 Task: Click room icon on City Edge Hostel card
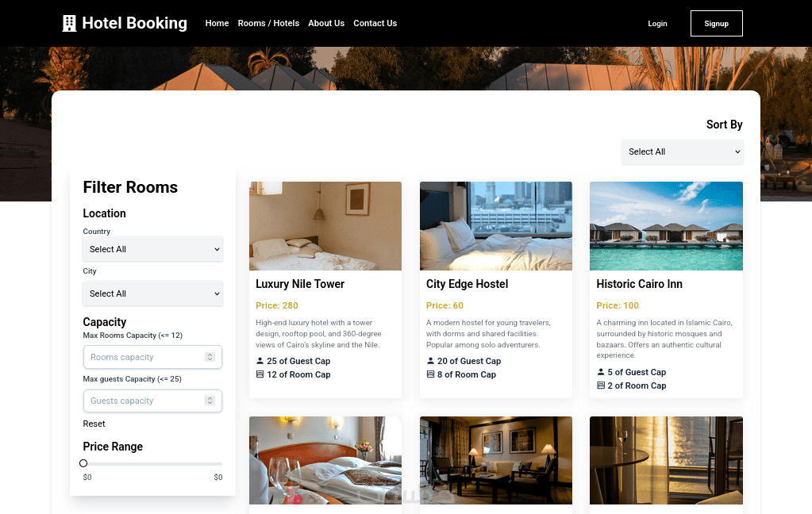pyautogui.click(x=430, y=374)
